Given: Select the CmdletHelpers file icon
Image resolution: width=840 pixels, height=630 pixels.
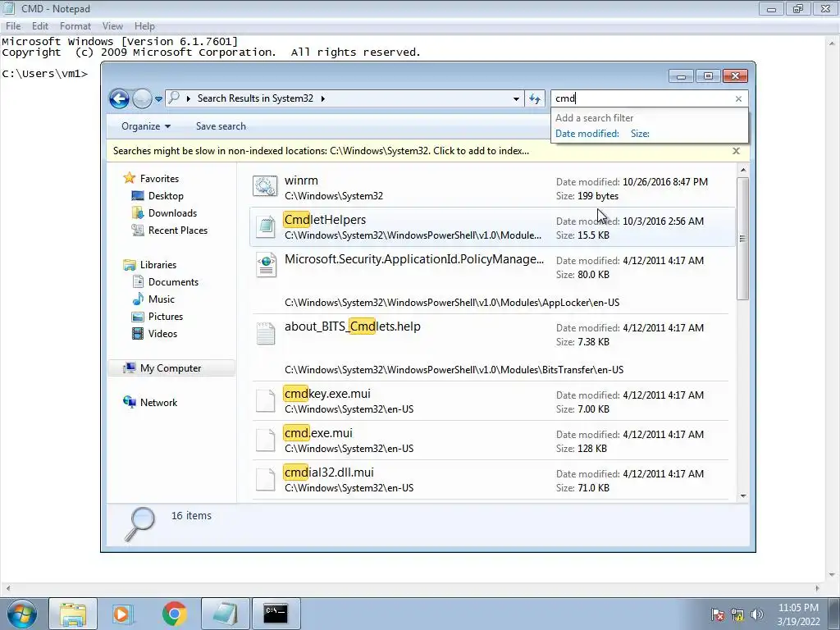Looking at the screenshot, I should click(266, 226).
